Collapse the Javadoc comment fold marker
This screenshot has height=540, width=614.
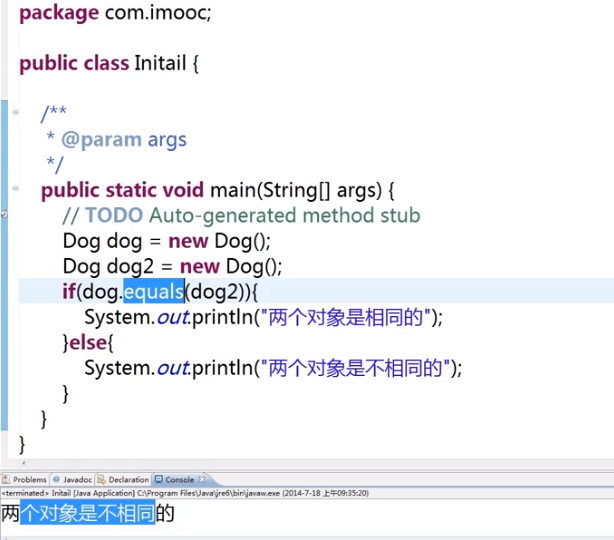click(16, 112)
